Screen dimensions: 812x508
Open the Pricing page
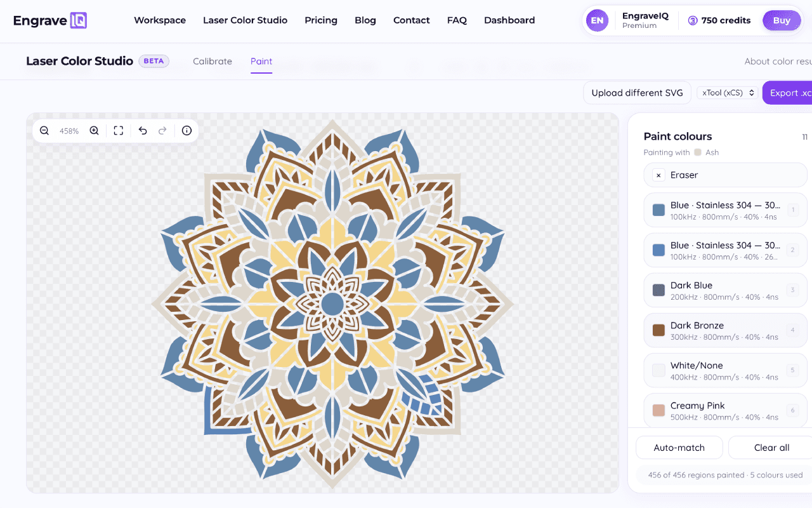(x=321, y=20)
